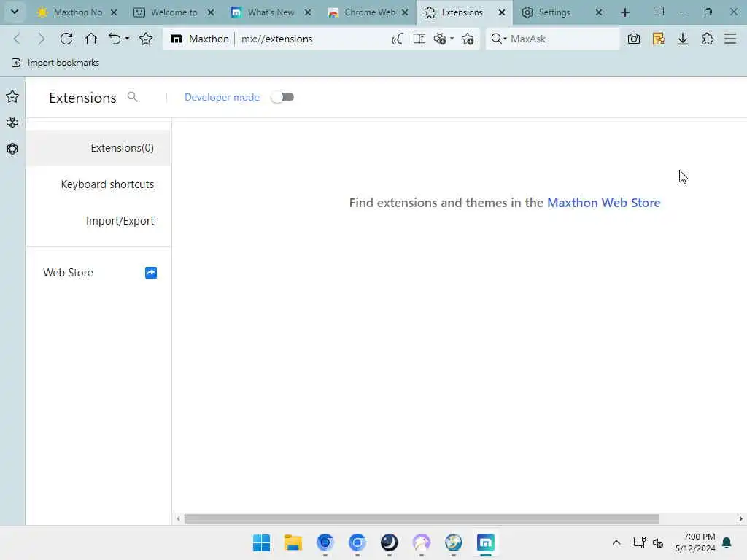Open a new tab with plus button
747x560 pixels.
click(625, 12)
